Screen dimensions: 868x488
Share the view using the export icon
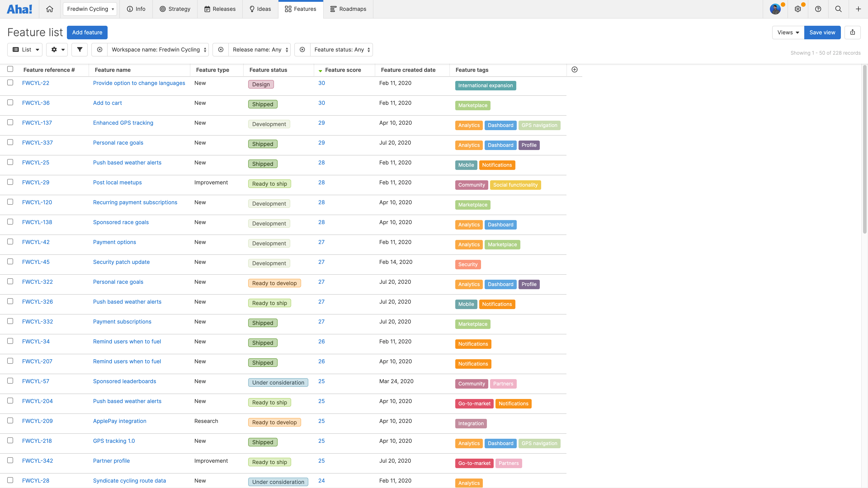tap(853, 32)
